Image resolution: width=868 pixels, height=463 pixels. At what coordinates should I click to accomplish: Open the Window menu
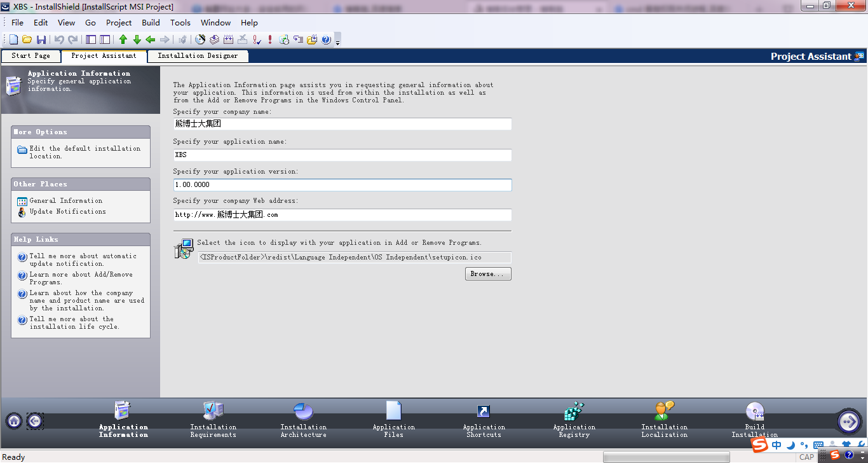[x=215, y=22]
